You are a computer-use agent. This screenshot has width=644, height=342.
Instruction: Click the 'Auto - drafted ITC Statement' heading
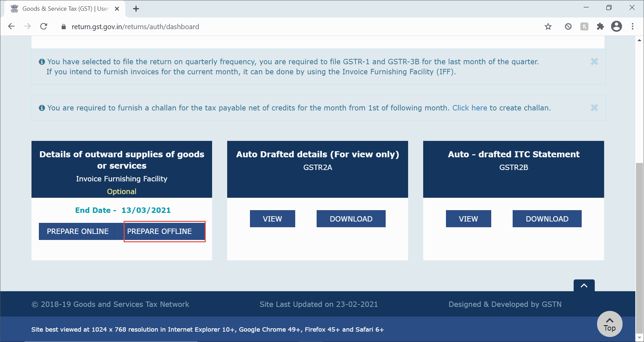pos(514,154)
